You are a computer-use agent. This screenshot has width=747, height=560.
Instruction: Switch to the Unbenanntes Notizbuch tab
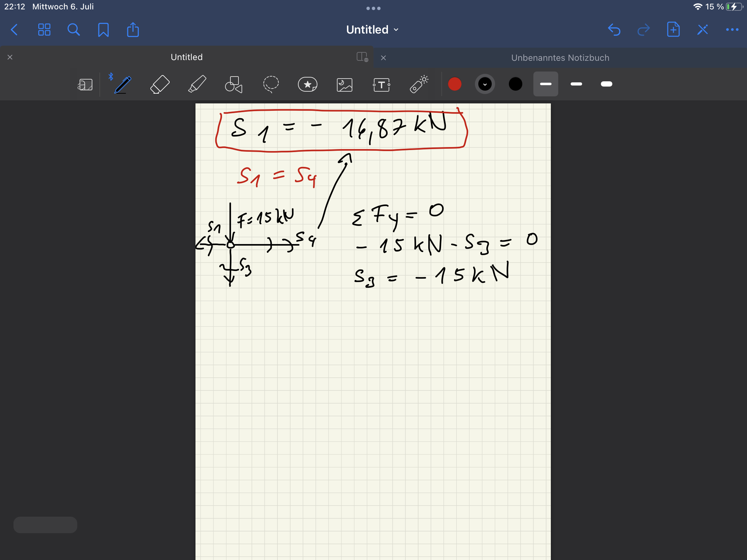point(560,58)
